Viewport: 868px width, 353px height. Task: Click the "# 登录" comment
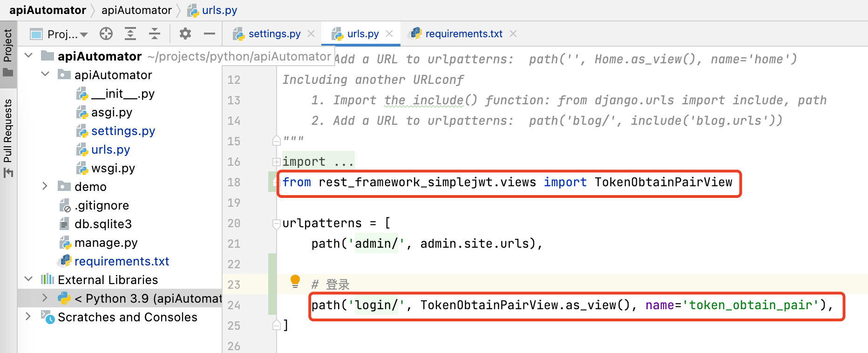coord(330,285)
